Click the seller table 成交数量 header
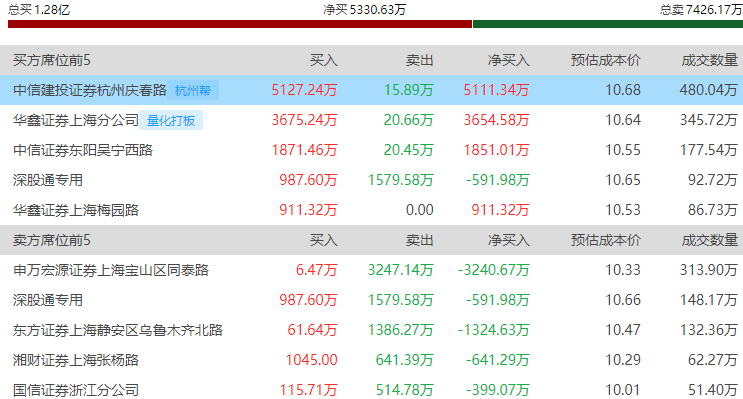 click(x=709, y=240)
